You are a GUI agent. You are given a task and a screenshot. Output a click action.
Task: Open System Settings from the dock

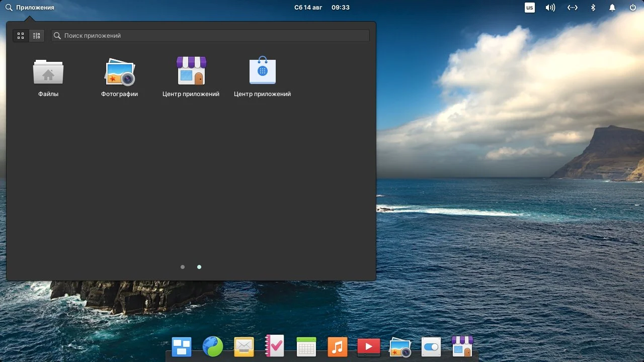pyautogui.click(x=431, y=346)
